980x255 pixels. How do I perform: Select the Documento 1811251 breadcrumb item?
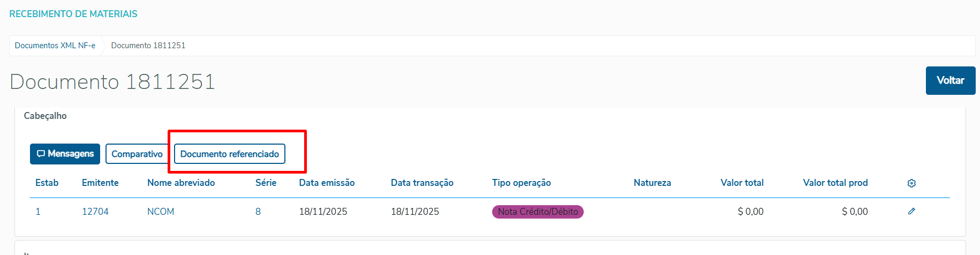click(x=148, y=46)
